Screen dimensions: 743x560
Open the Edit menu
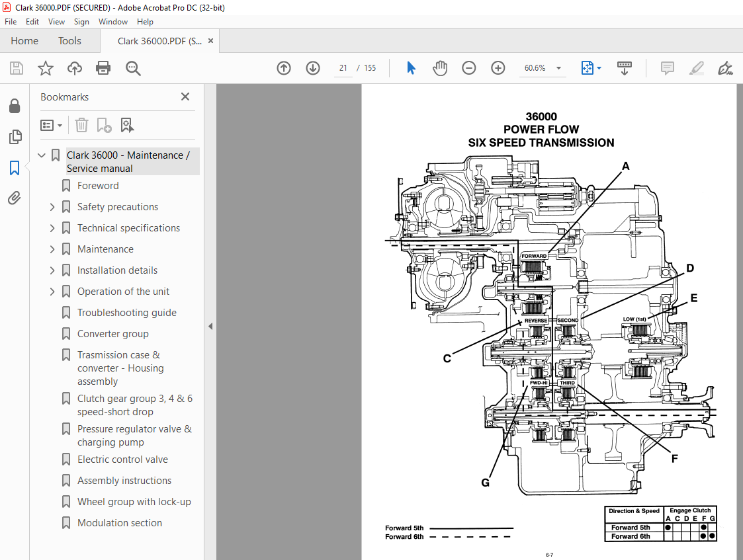[x=32, y=22]
